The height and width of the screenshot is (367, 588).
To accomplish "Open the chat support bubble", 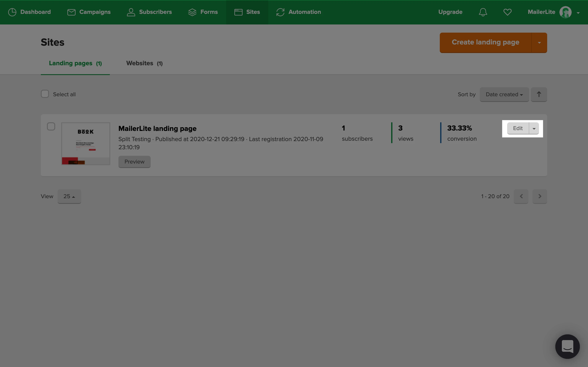I will [x=567, y=346].
